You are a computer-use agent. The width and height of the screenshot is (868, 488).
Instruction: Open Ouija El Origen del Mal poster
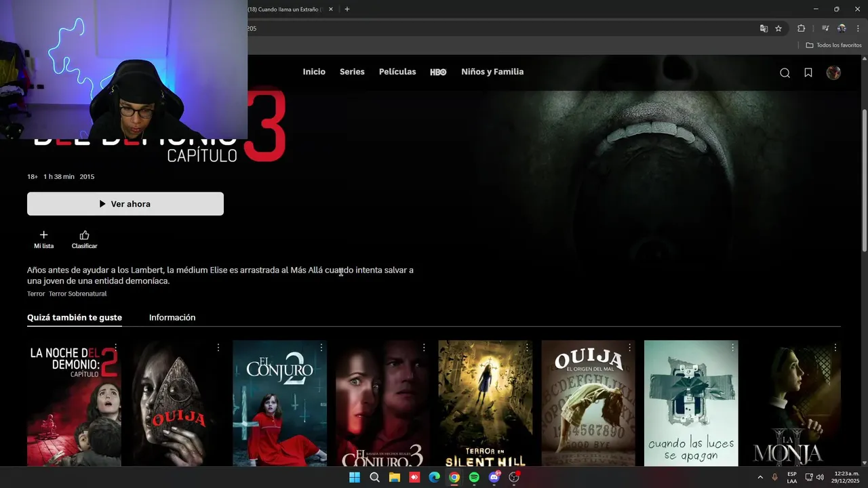(588, 403)
